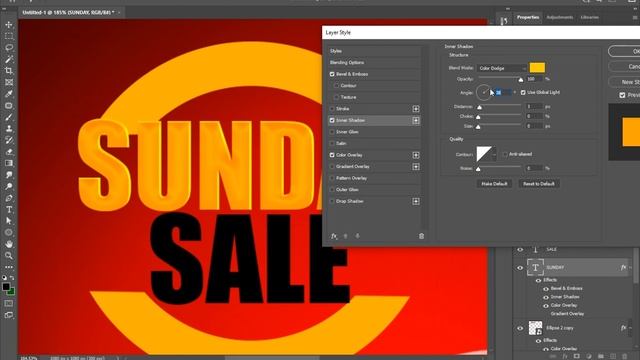The image size is (640, 360).
Task: Select the Eyedropper tool
Action: coord(9,94)
